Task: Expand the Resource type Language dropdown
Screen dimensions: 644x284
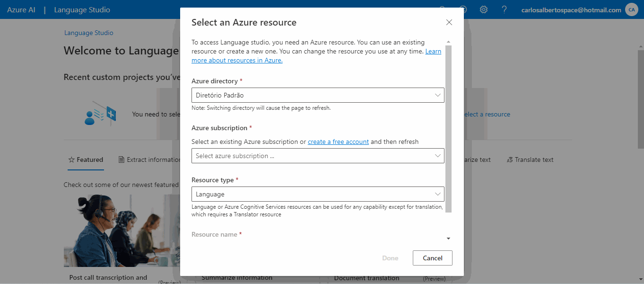Action: coord(318,194)
